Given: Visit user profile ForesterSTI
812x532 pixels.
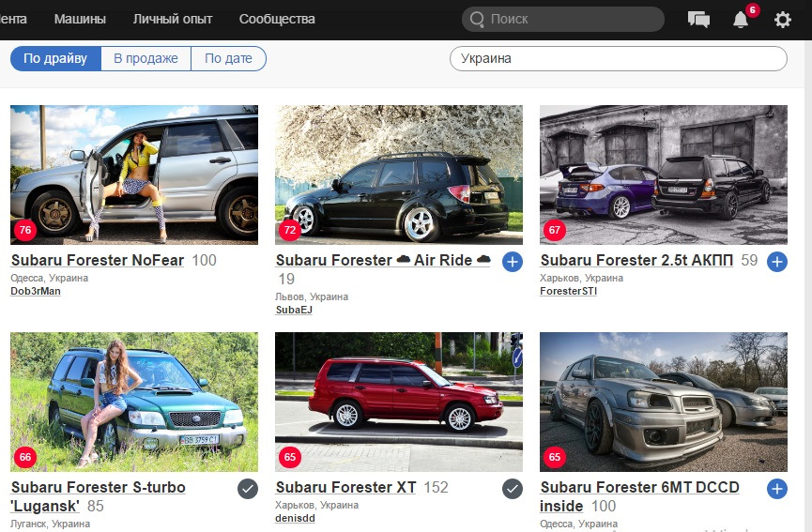Looking at the screenshot, I should tap(568, 291).
